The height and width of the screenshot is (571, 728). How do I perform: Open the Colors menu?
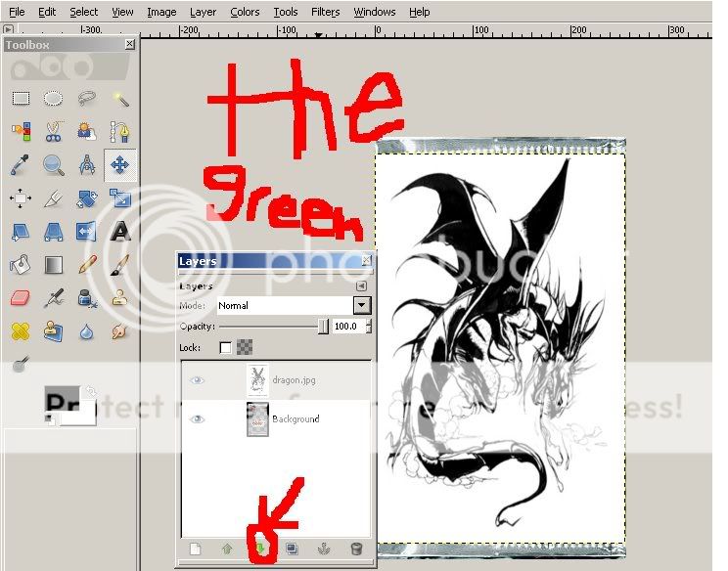245,12
